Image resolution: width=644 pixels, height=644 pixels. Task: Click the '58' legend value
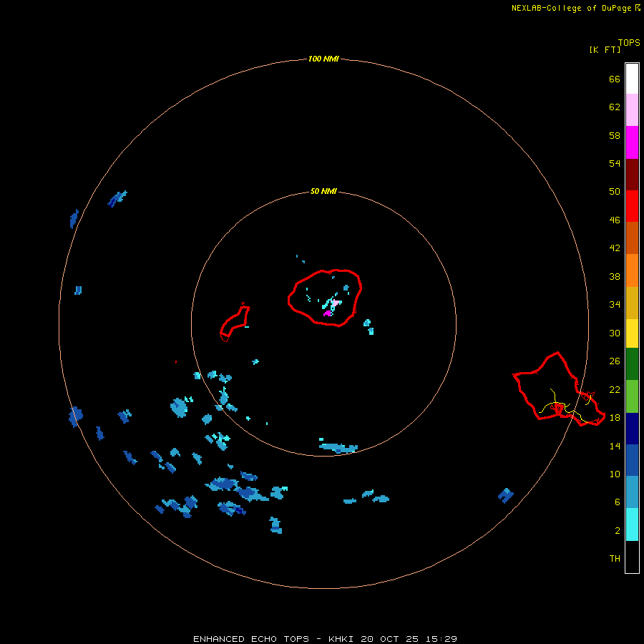tap(615, 135)
